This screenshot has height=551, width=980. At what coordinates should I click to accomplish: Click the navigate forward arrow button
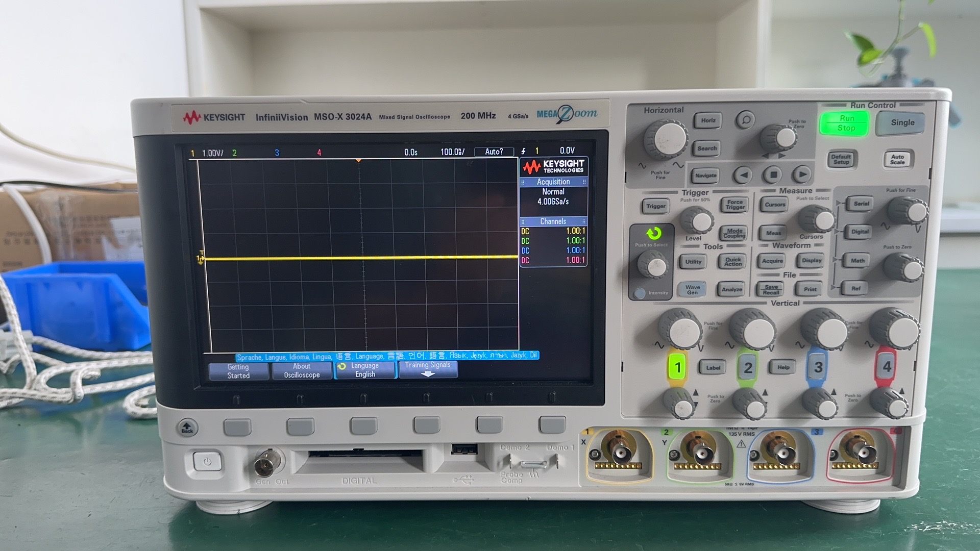(802, 174)
